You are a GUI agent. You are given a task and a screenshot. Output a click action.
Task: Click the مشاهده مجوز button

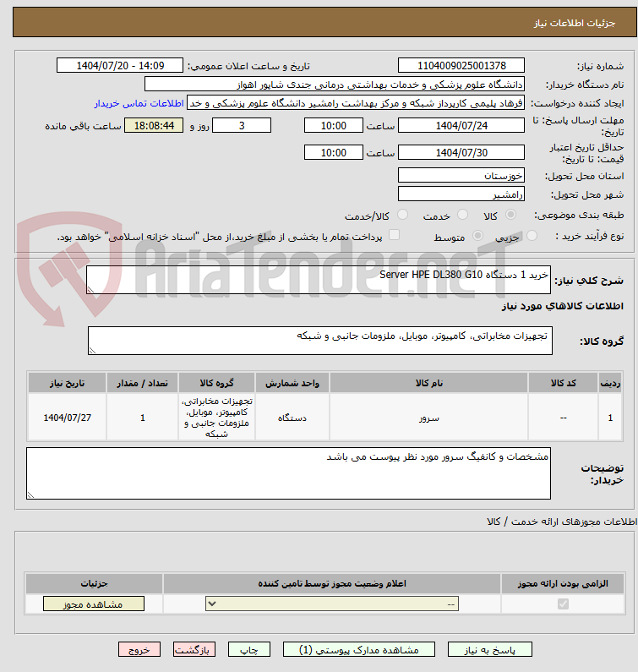(x=94, y=604)
